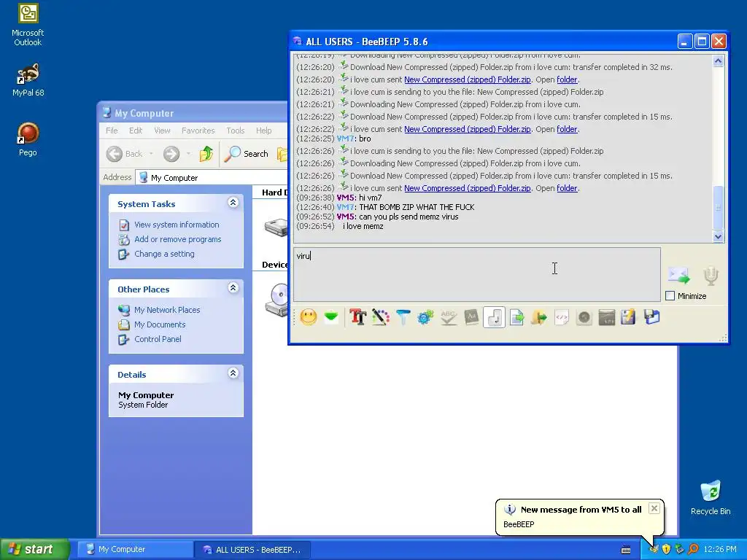Screen dimensions: 747x560
Task: Click the chat scrollbar thumb
Action: click(x=718, y=208)
